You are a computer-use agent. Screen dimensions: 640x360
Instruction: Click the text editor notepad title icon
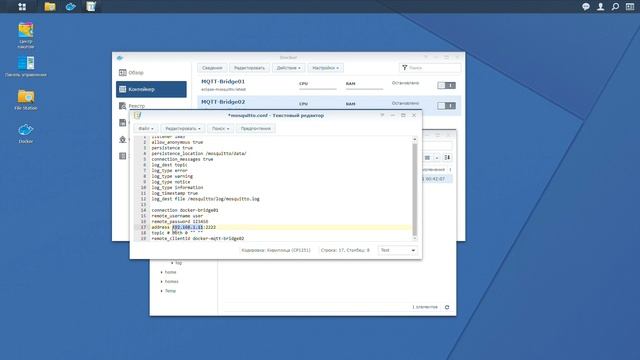coord(138,116)
